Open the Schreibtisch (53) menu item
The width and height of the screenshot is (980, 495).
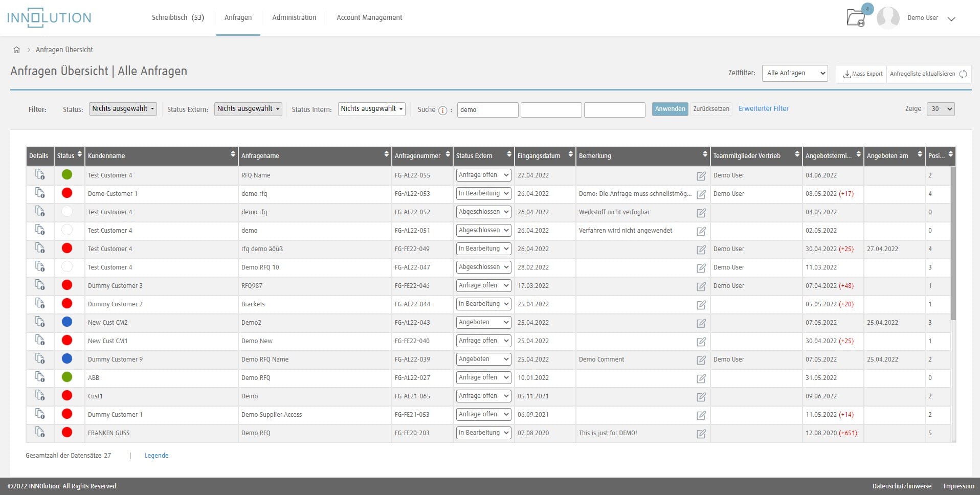click(177, 17)
